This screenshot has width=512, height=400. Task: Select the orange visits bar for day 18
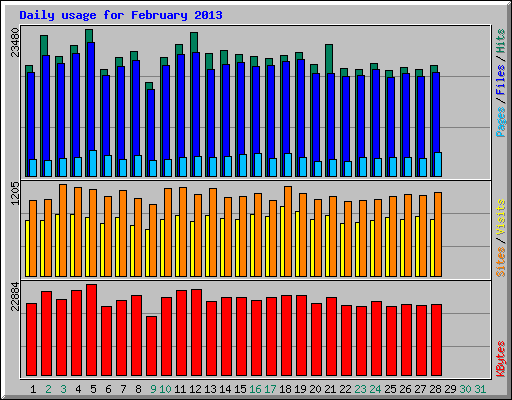coord(288,231)
